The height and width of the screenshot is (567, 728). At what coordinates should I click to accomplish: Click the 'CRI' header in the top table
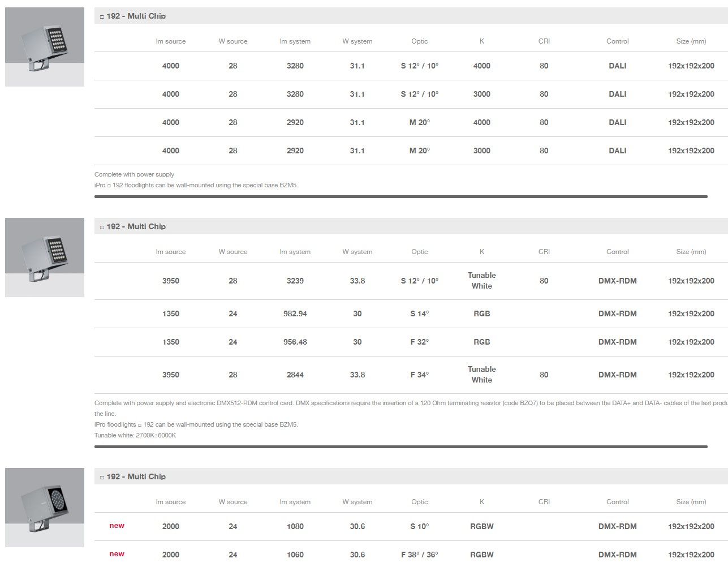click(x=544, y=41)
